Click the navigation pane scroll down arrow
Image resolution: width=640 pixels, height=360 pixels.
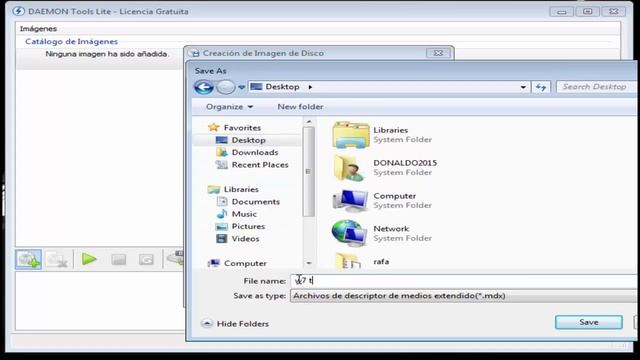tap(309, 263)
